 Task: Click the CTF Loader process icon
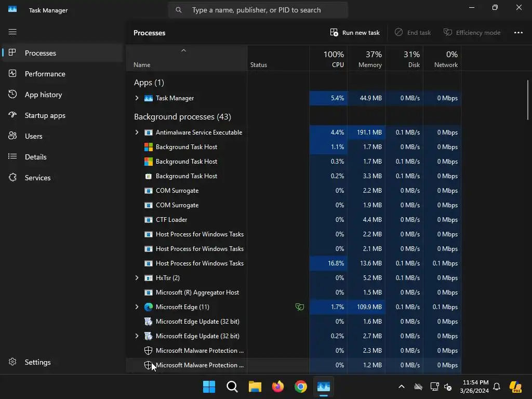[148, 220]
